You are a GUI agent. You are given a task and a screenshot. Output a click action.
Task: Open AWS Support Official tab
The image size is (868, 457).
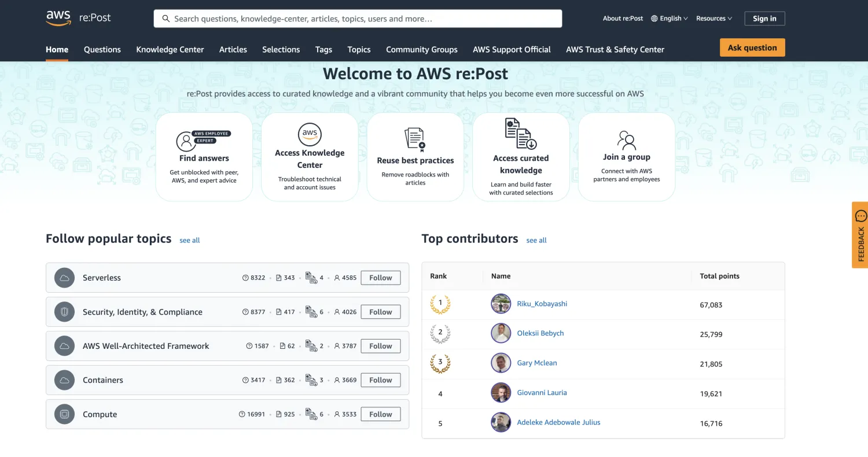(x=512, y=50)
